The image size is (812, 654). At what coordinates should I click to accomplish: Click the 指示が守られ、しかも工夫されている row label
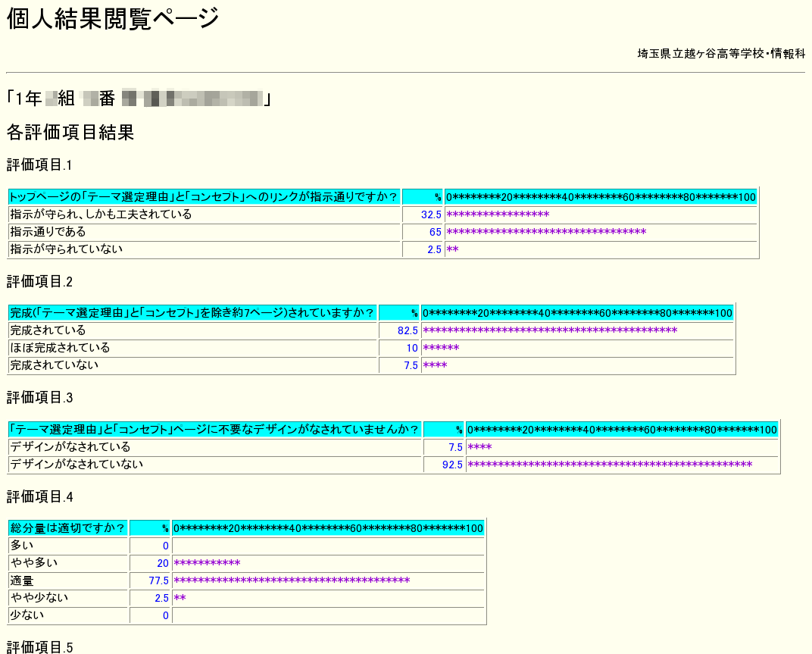(x=101, y=214)
